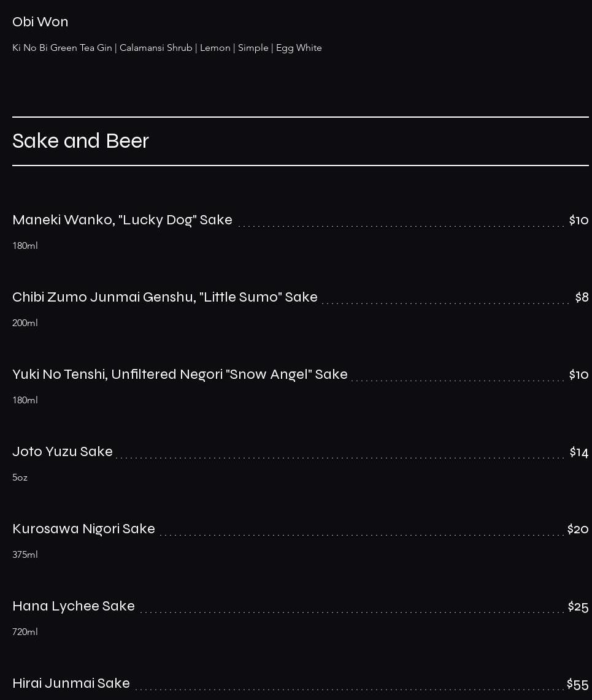Open the Hana Lychee Sake item
The height and width of the screenshot is (700, 592).
click(74, 606)
